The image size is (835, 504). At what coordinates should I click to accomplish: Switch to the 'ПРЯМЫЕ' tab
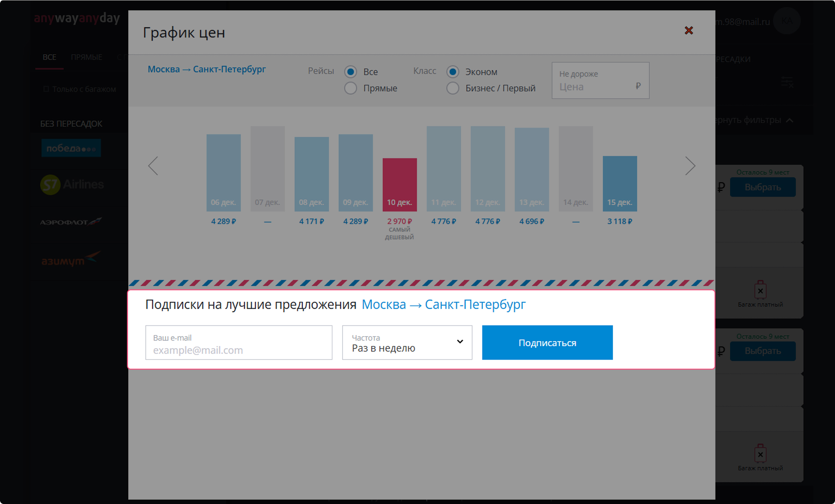click(x=86, y=57)
